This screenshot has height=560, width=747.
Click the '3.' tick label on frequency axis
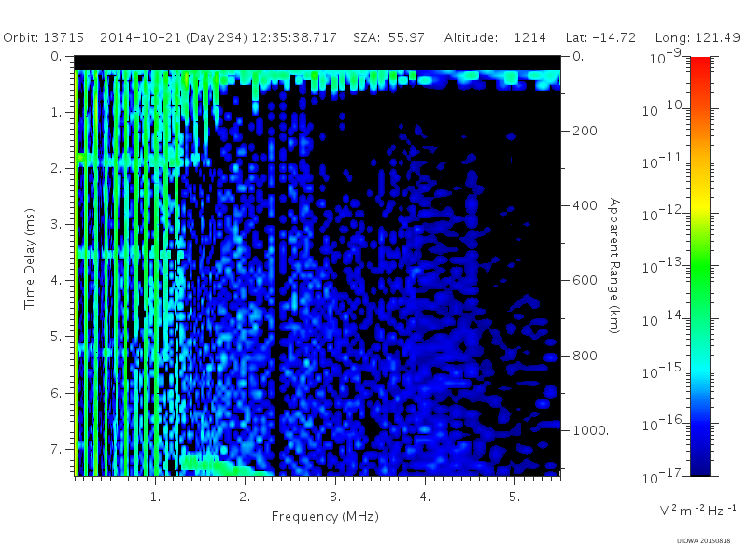(335, 497)
